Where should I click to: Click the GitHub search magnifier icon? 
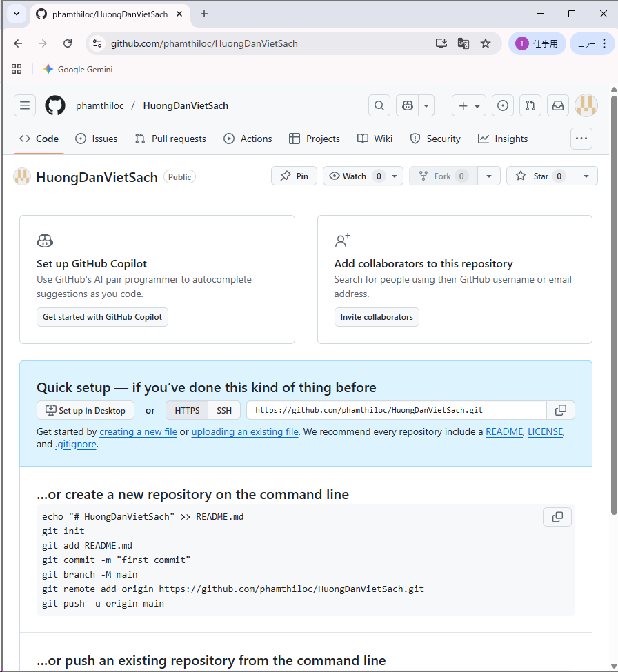tap(379, 105)
